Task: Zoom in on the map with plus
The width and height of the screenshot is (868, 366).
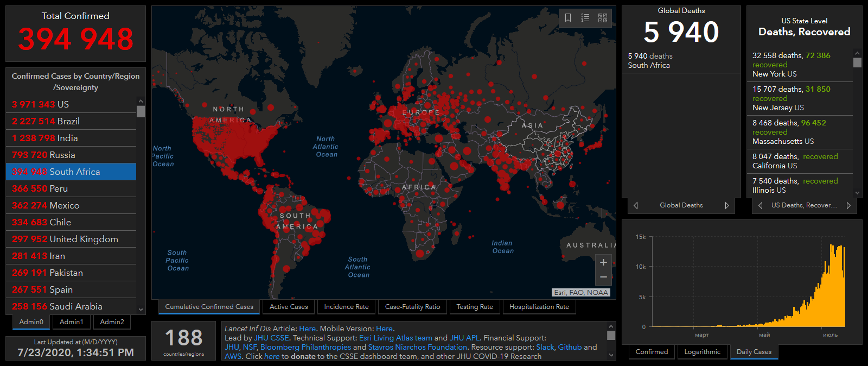Action: click(603, 262)
